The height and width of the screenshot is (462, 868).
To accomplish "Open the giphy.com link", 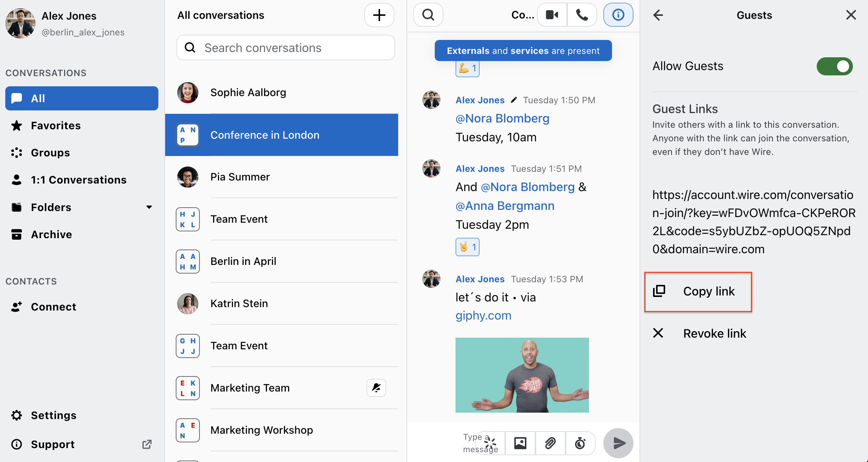I will (483, 316).
